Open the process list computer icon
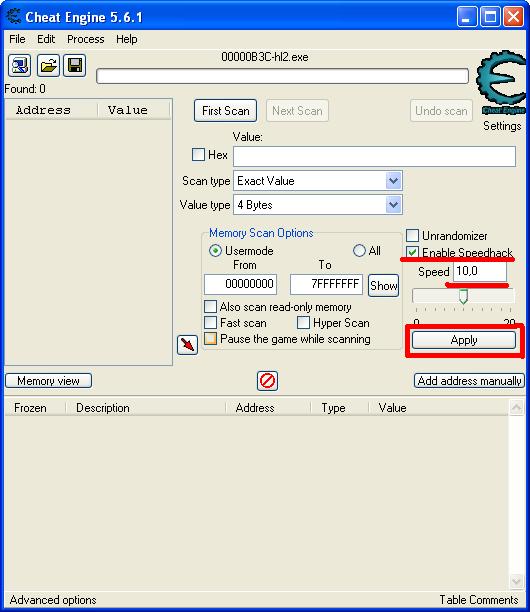 (20, 65)
